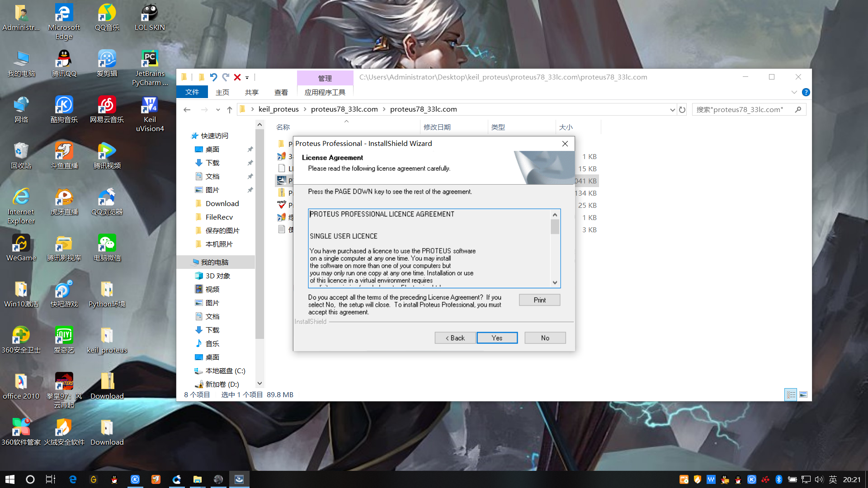Switch to the 查看 ribbon tab

coord(281,92)
